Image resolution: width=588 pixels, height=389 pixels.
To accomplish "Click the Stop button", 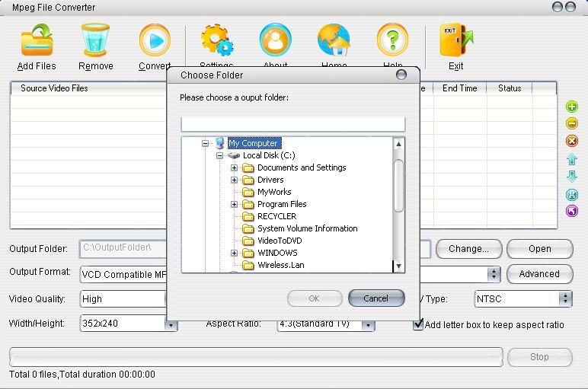I will (539, 357).
